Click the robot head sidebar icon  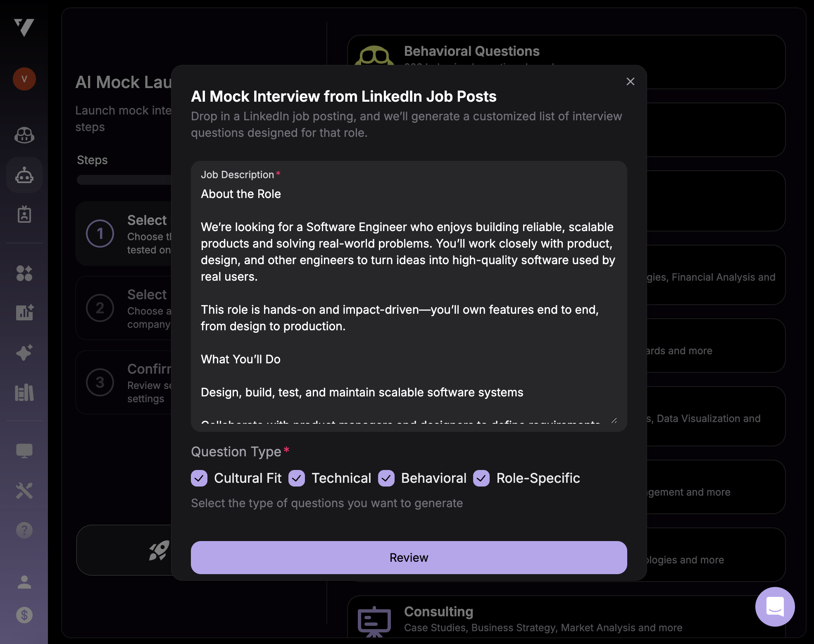[24, 175]
